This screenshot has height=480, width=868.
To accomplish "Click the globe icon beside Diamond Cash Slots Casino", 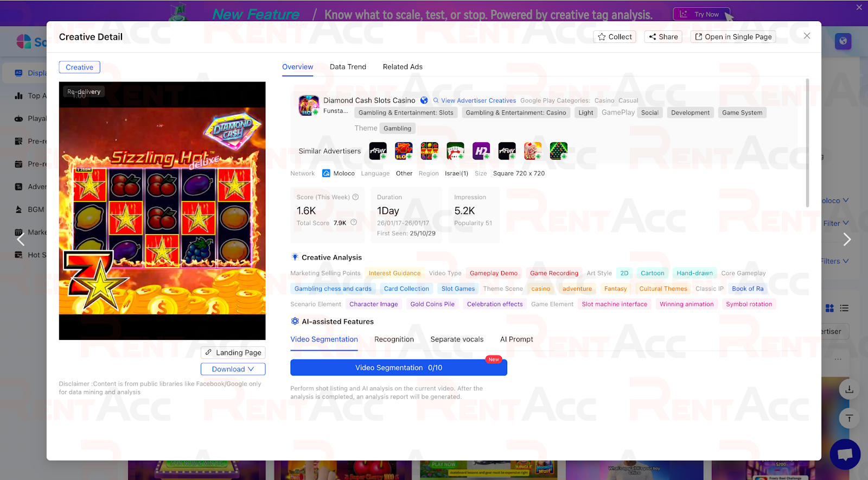I will coord(424,100).
